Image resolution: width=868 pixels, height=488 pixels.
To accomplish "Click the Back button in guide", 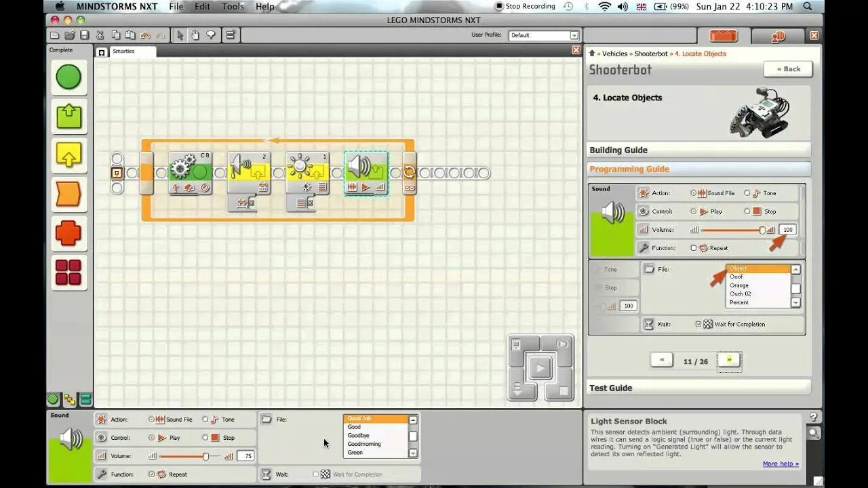I will click(788, 69).
